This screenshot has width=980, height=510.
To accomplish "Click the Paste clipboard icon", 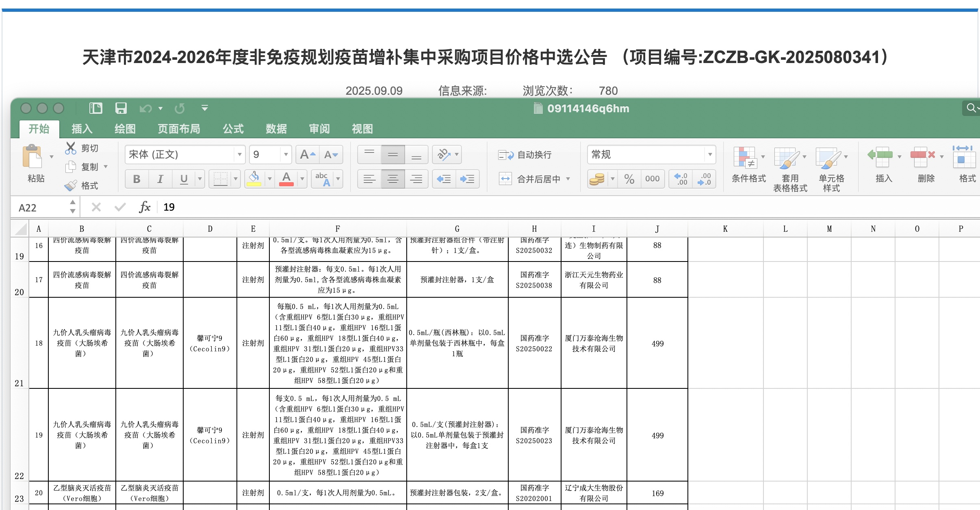I will pyautogui.click(x=33, y=157).
